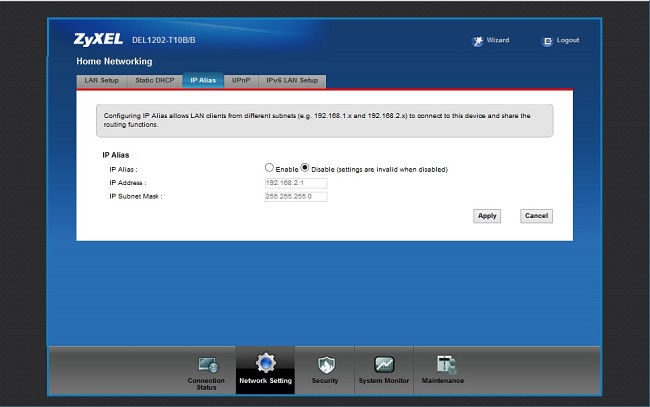650x407 pixels.
Task: Click the IP Address input field
Action: (x=295, y=183)
